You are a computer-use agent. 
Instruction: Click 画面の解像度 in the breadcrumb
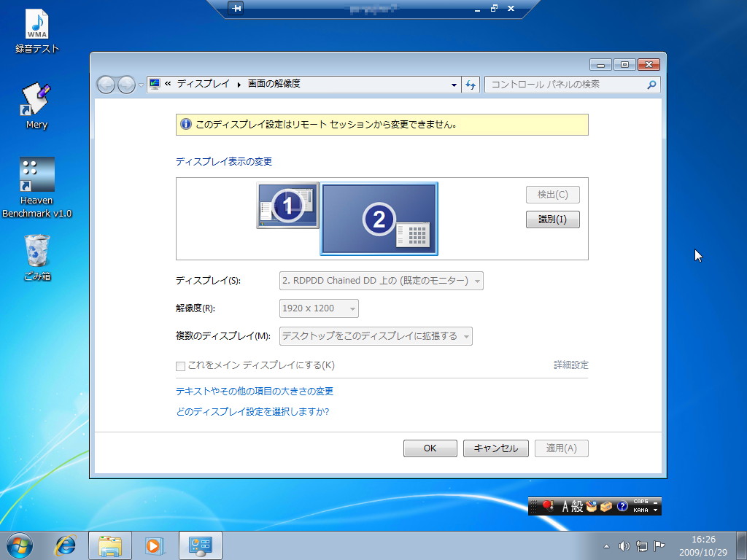[274, 84]
